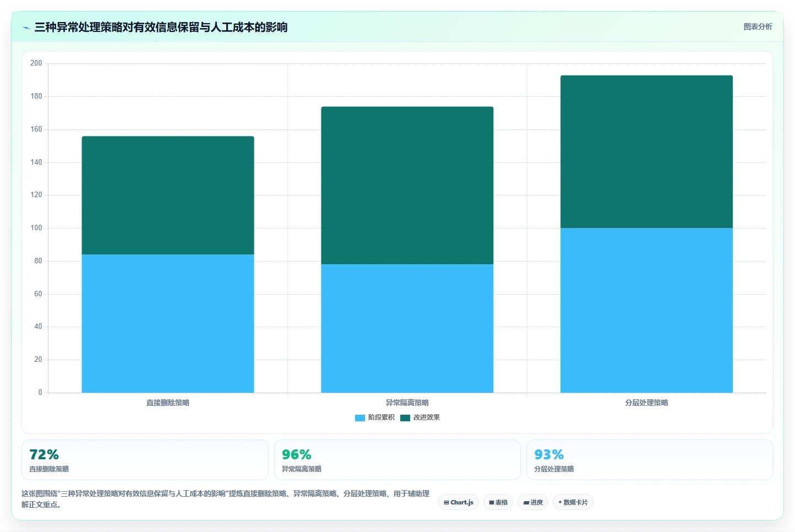795x532 pixels.
Task: Open the 93% 分层处理策略 stat card
Action: (650, 460)
